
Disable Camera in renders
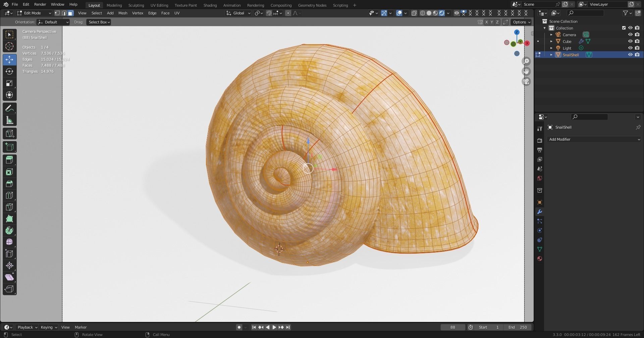(x=637, y=35)
